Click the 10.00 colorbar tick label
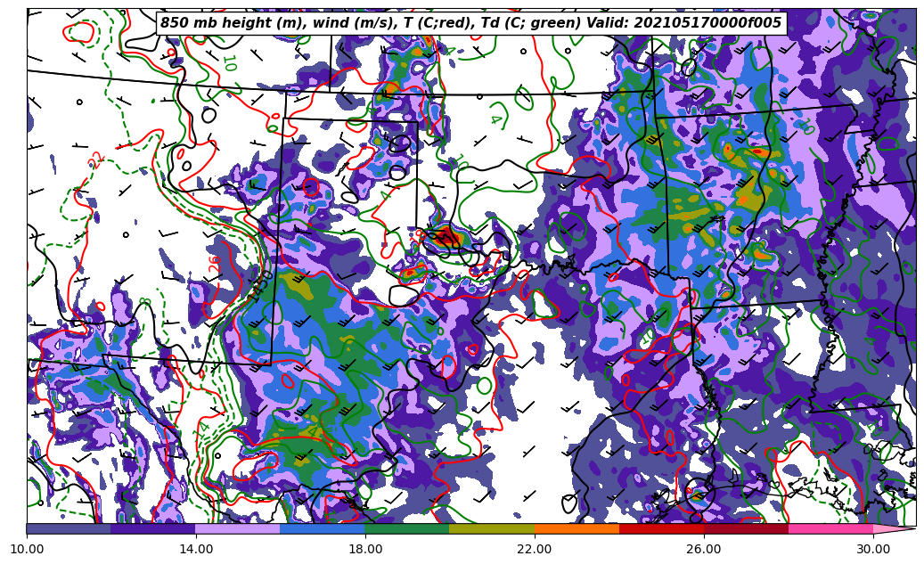Image resolution: width=924 pixels, height=564 pixels. [27, 549]
